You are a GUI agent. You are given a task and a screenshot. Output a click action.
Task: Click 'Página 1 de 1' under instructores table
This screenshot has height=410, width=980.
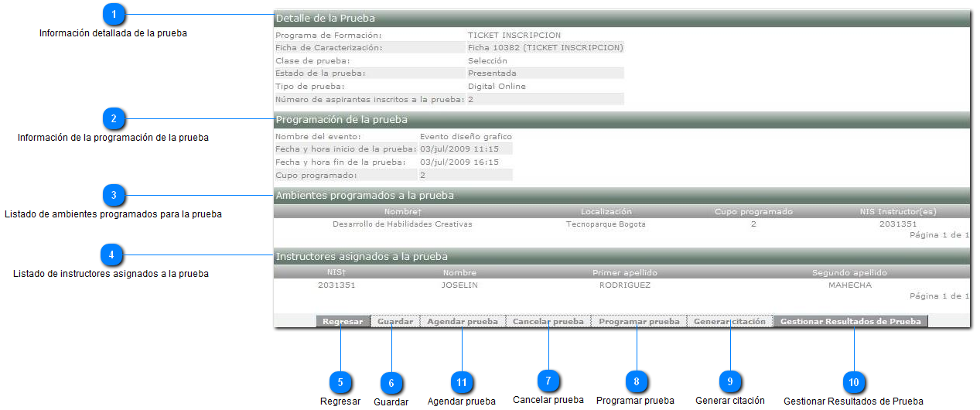(x=939, y=296)
